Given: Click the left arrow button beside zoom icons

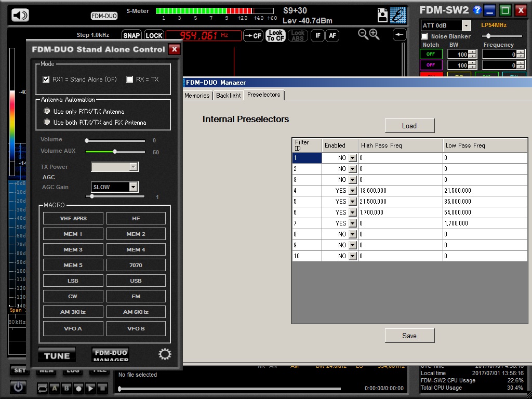Looking at the screenshot, I should click(400, 34).
